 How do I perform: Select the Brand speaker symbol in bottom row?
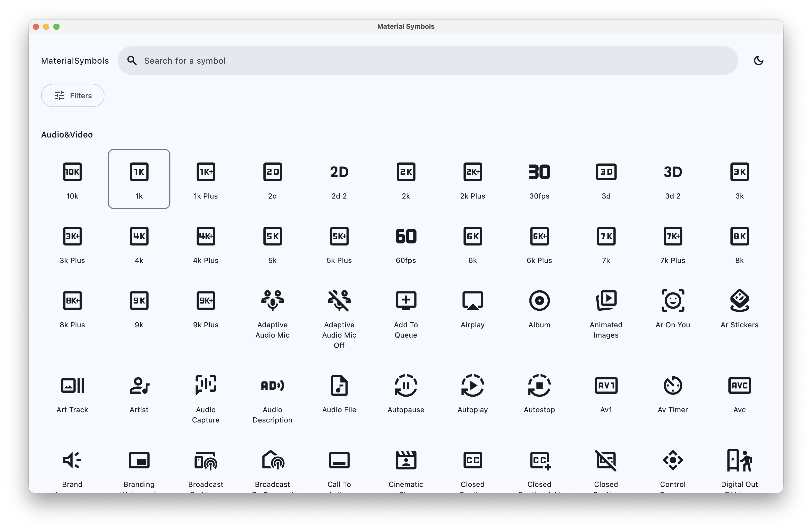pyautogui.click(x=72, y=460)
